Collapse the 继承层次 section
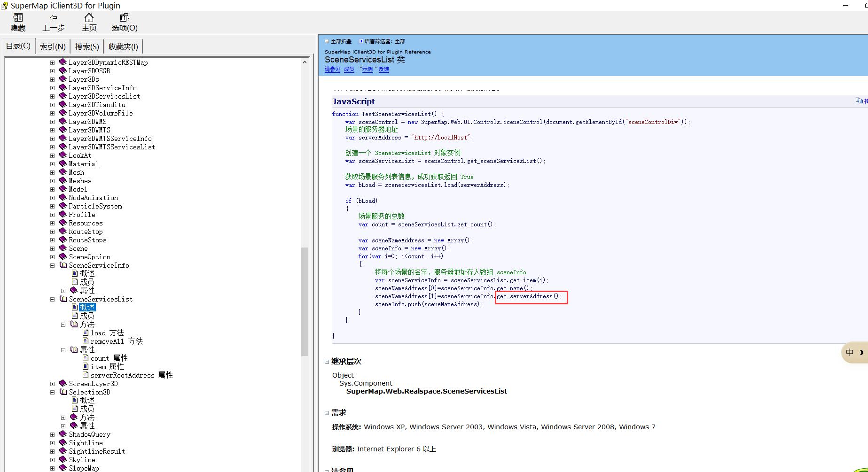Viewport: 868px width, 472px height. 327,362
